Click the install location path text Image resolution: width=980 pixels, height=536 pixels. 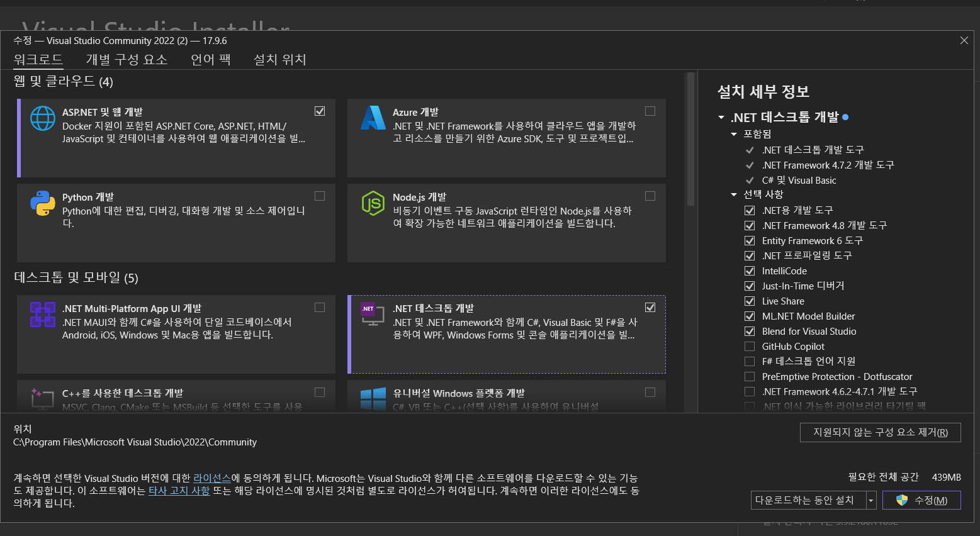135,442
